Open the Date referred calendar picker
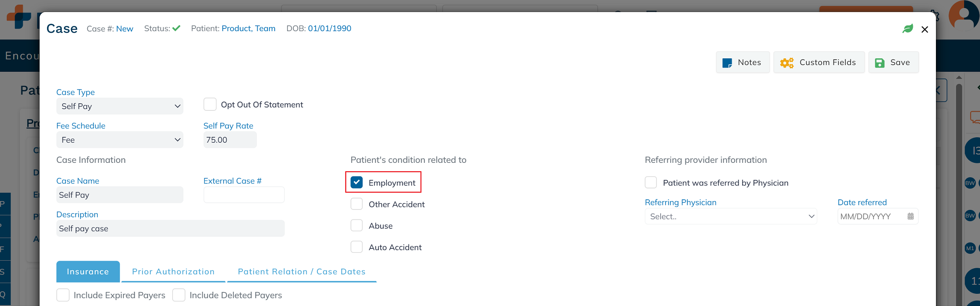Image resolution: width=980 pixels, height=306 pixels. pos(910,217)
